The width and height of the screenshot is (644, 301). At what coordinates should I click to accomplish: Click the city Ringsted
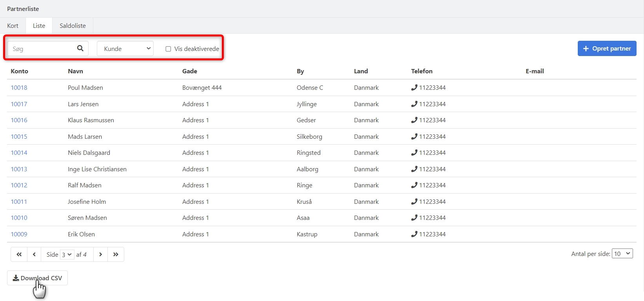coord(308,153)
